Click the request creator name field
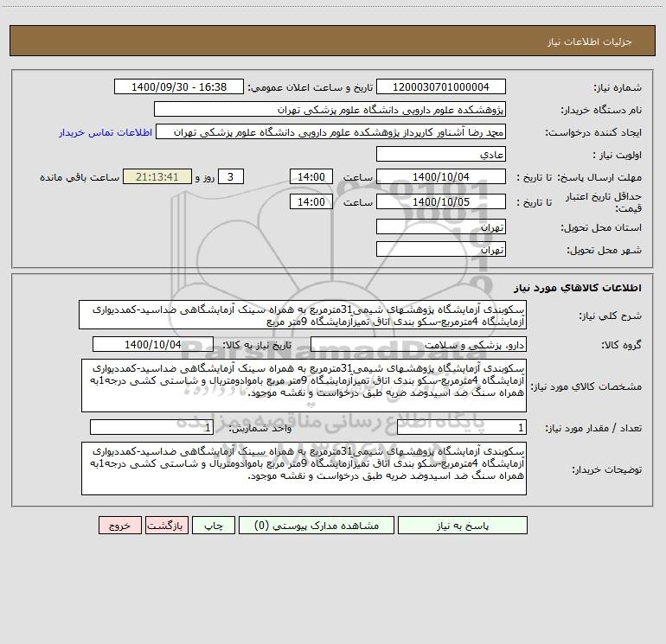Screen dimensions: 666x644 (331, 131)
